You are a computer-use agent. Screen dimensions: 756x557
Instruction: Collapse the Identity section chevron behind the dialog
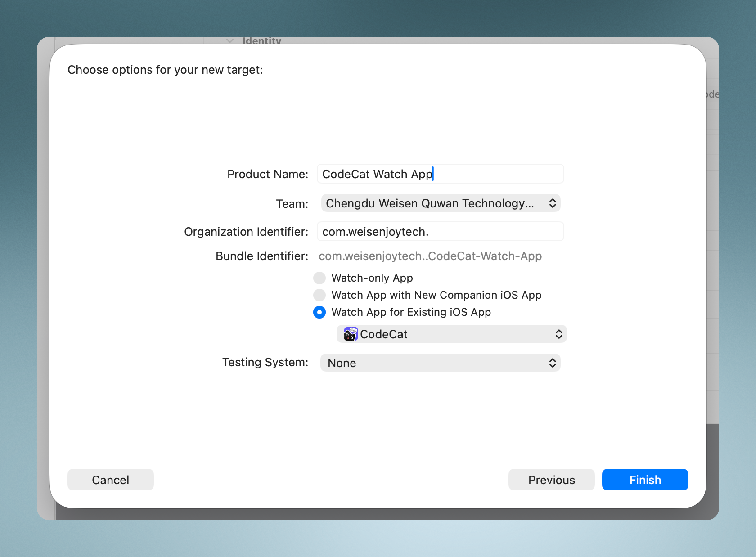tap(230, 41)
